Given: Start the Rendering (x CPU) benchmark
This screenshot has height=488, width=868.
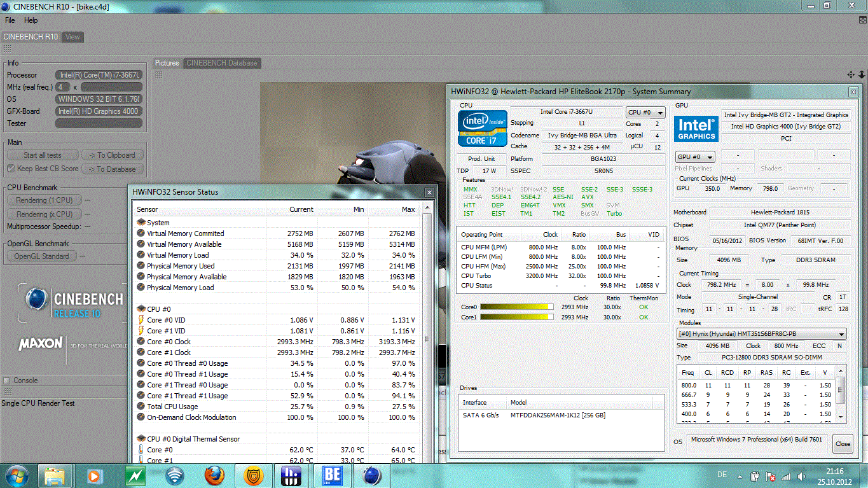Looking at the screenshot, I should tap(45, 214).
